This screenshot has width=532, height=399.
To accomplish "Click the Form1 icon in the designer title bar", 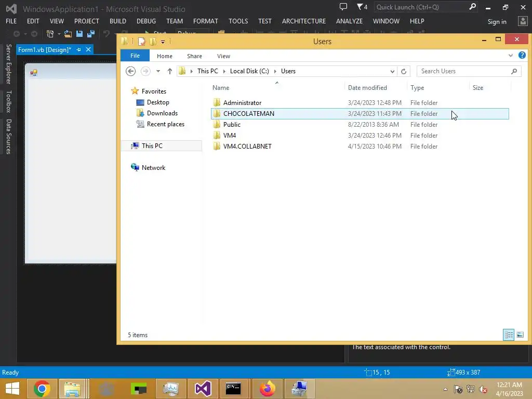I will [x=34, y=73].
